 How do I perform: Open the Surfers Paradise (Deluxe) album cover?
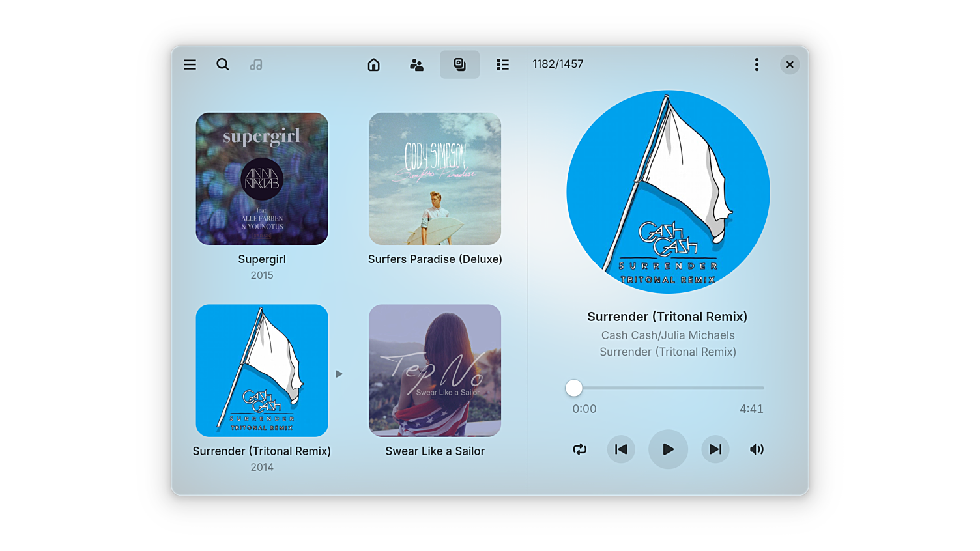pyautogui.click(x=435, y=179)
